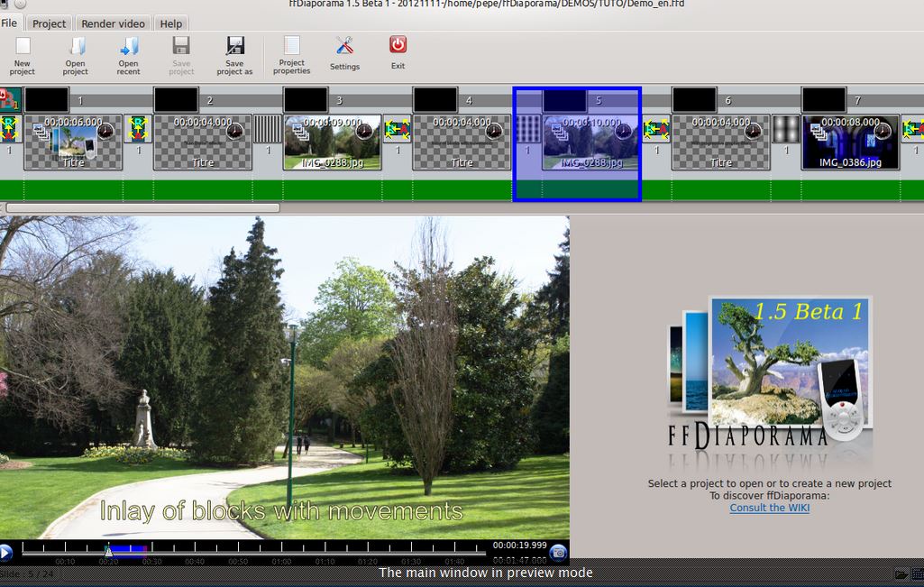Screen dimensions: 924x587
Task: Select slide 4 Titre thumbnail
Action: [462, 142]
